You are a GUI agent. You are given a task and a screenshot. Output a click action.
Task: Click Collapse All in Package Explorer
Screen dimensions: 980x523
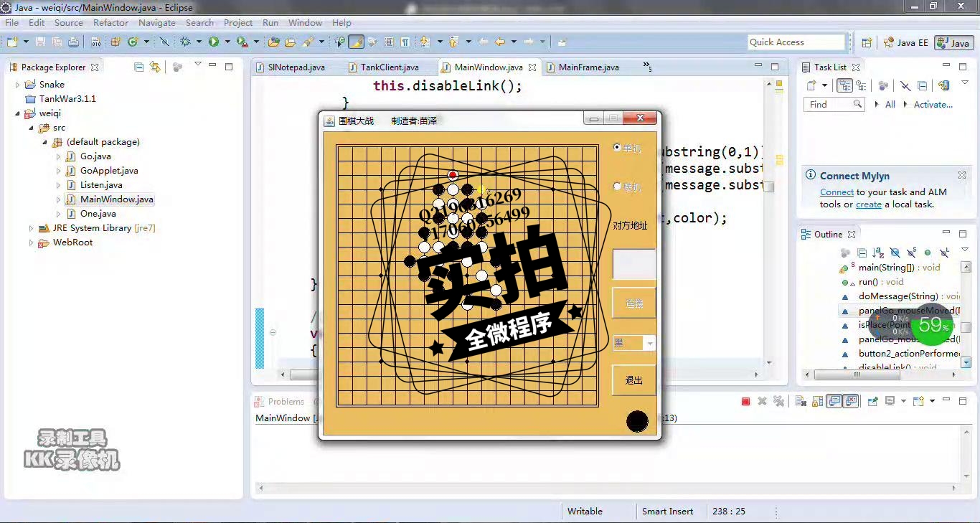[x=139, y=67]
